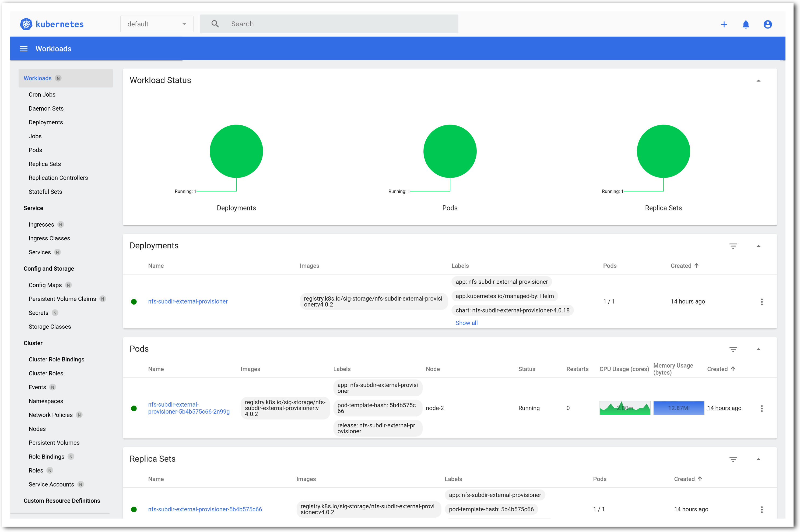The height and width of the screenshot is (532, 800).
Task: Click the deployment image chip registry.k8s.io v4.0.2
Action: coord(373,302)
